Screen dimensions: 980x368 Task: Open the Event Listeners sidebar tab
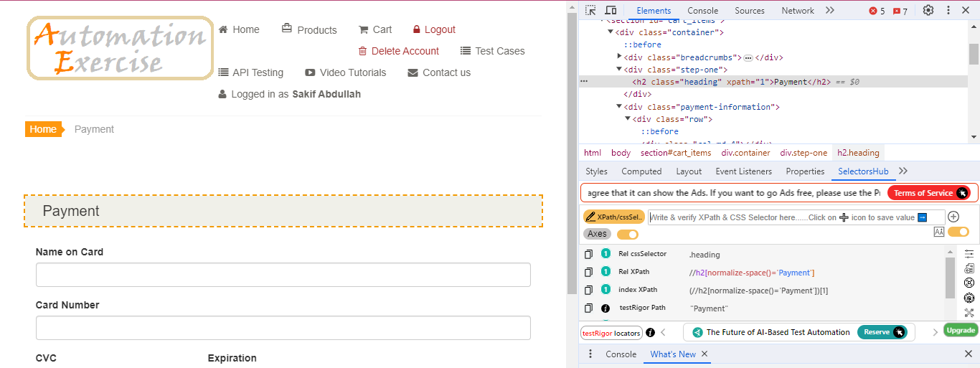[x=743, y=171]
